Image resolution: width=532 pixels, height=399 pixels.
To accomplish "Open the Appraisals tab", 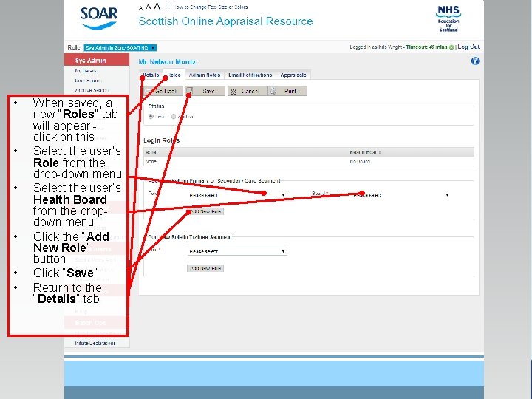I will [293, 75].
